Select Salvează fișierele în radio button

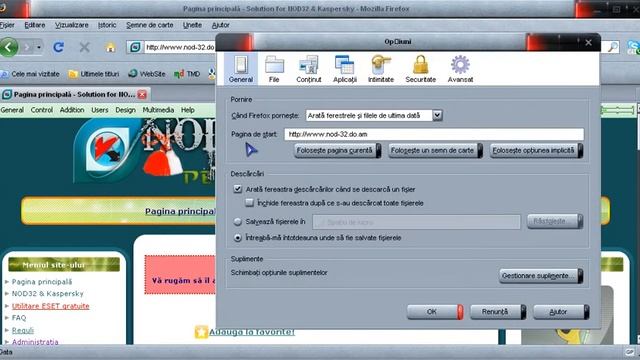pyautogui.click(x=238, y=222)
